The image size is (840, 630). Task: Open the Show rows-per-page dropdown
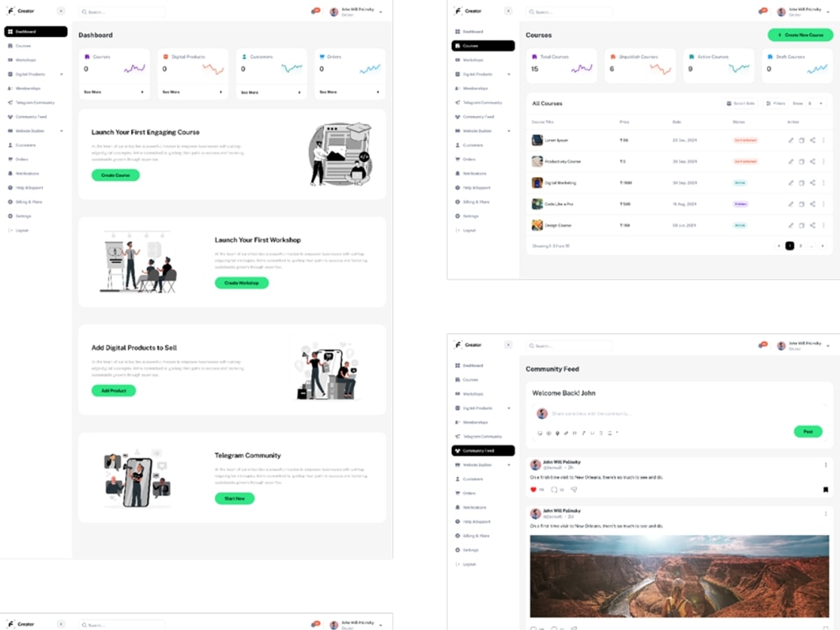pyautogui.click(x=816, y=103)
